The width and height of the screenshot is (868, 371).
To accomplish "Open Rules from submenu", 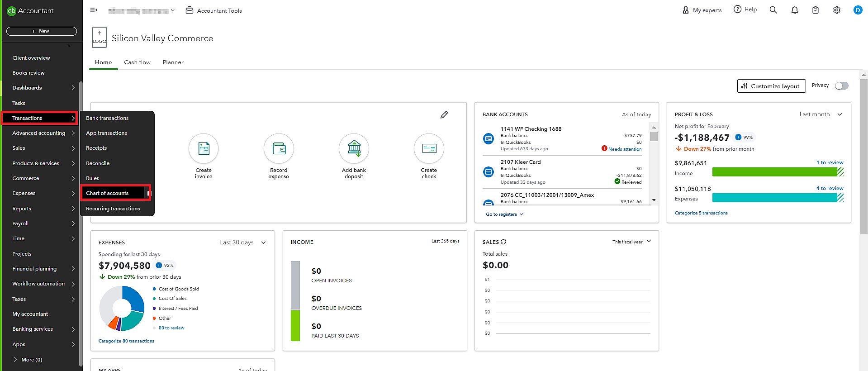I will [x=92, y=178].
